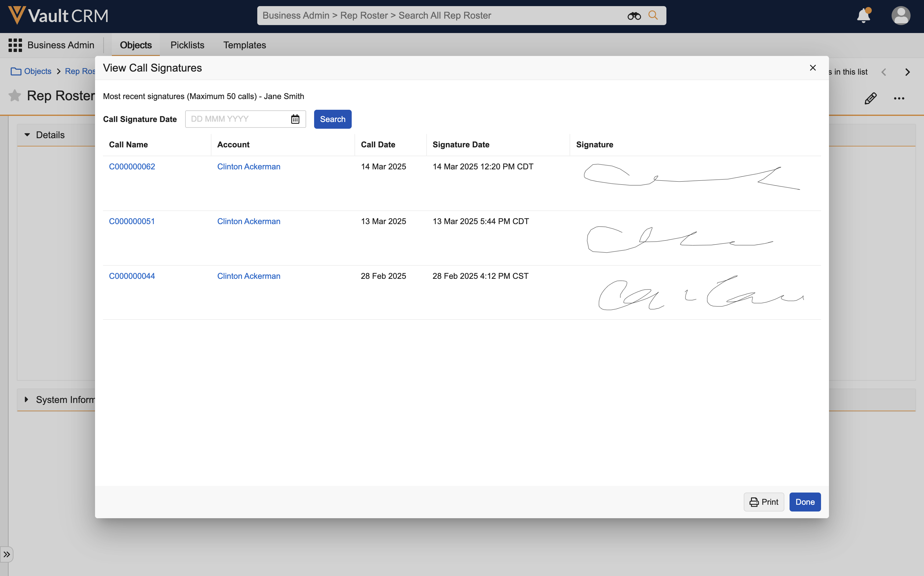Screen dimensions: 924x576
Task: Expand the left sidebar double-chevron
Action: pyautogui.click(x=7, y=554)
